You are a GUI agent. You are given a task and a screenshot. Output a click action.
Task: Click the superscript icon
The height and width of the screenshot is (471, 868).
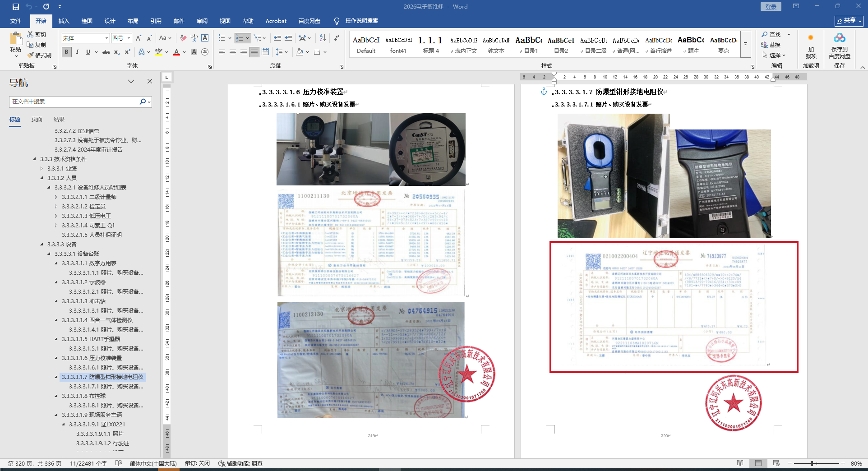click(128, 52)
